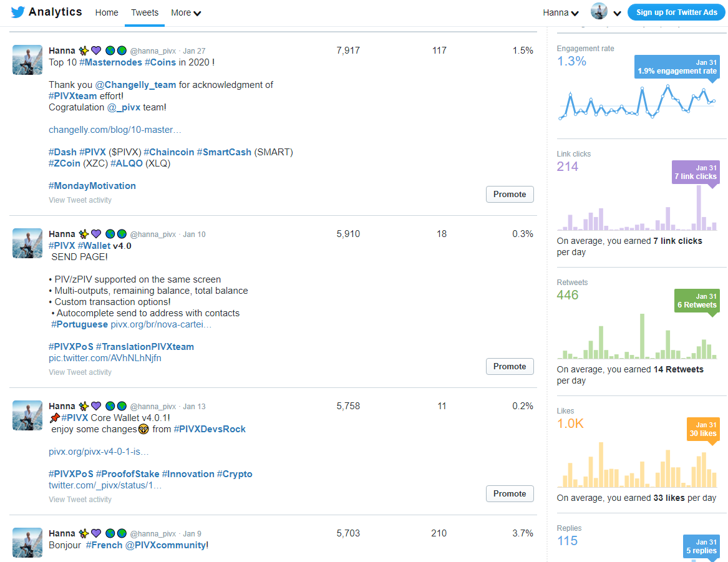
Task: View Tweet activity for Jan 27 tweet
Action: click(80, 200)
